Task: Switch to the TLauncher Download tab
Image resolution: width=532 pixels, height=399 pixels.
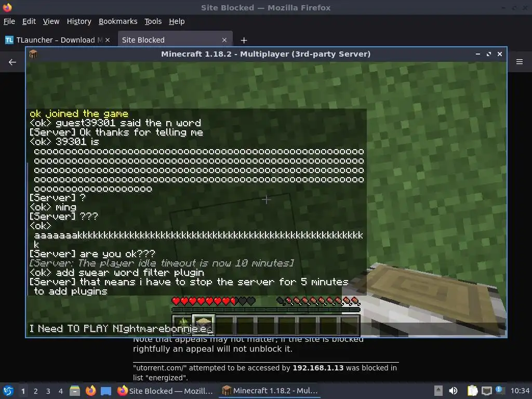Action: pos(58,40)
